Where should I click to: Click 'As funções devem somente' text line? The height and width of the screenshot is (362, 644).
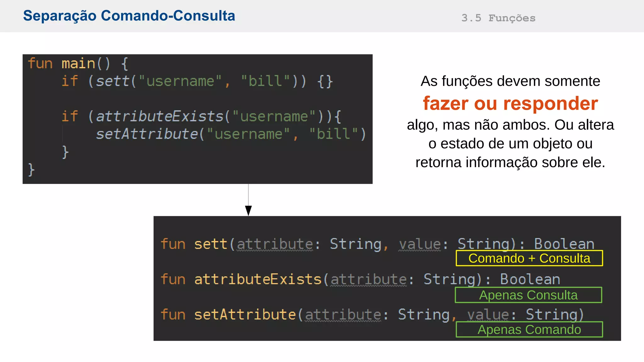coord(510,81)
